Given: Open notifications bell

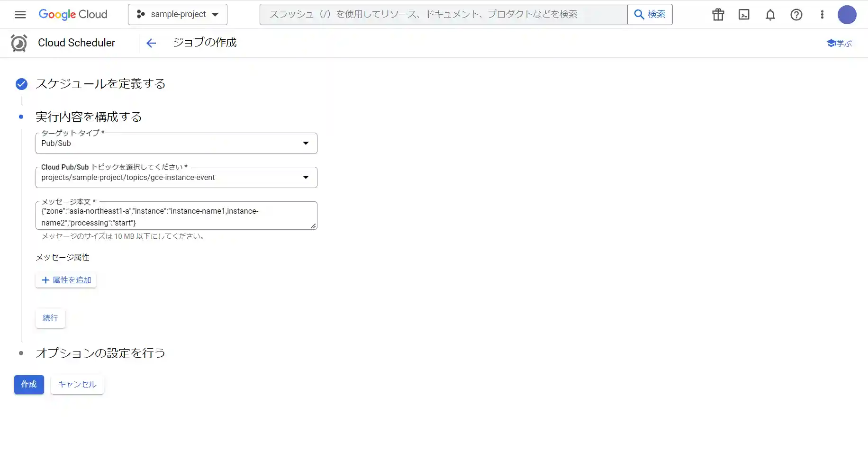Looking at the screenshot, I should click(770, 15).
